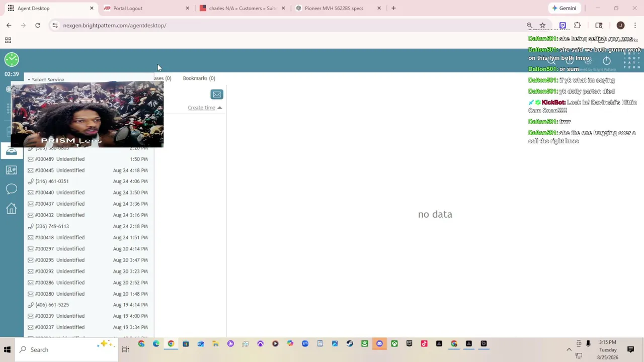644x362 pixels.
Task: Close the Agent Desktop tab
Action: click(x=92, y=8)
